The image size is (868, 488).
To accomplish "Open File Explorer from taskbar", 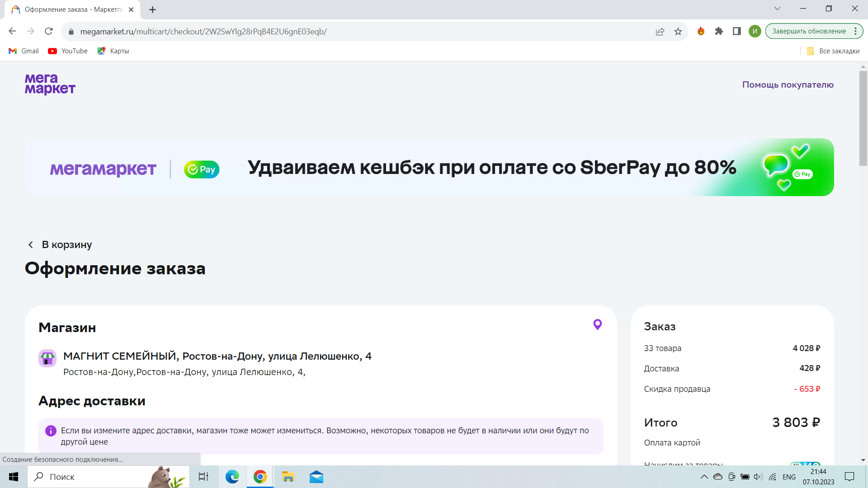I will point(288,477).
